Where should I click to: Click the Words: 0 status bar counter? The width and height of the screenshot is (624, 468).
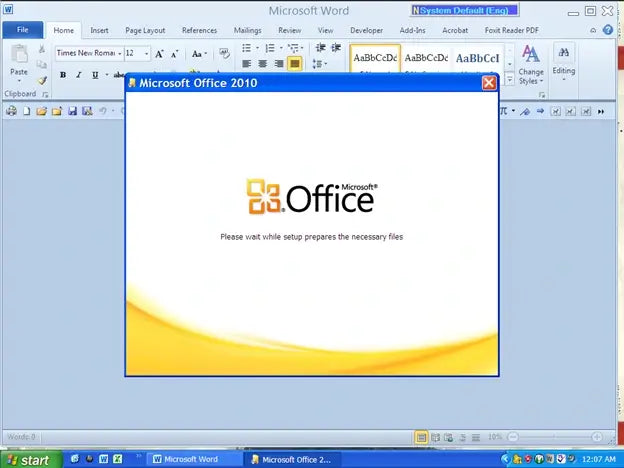point(21,437)
